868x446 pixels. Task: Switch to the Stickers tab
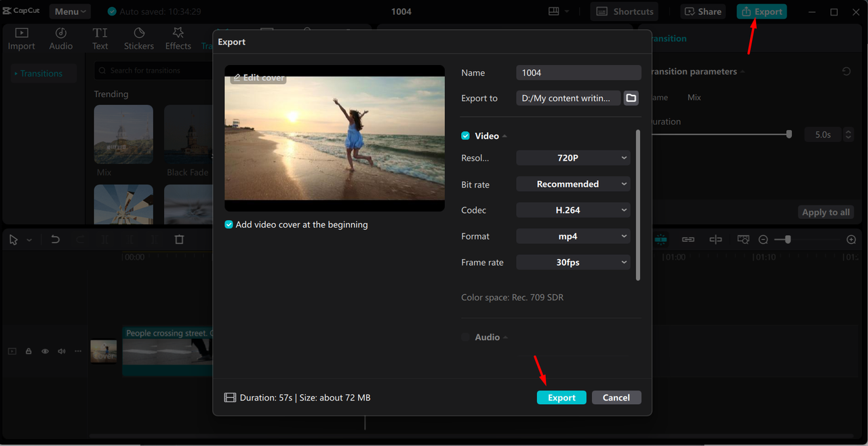pos(139,39)
